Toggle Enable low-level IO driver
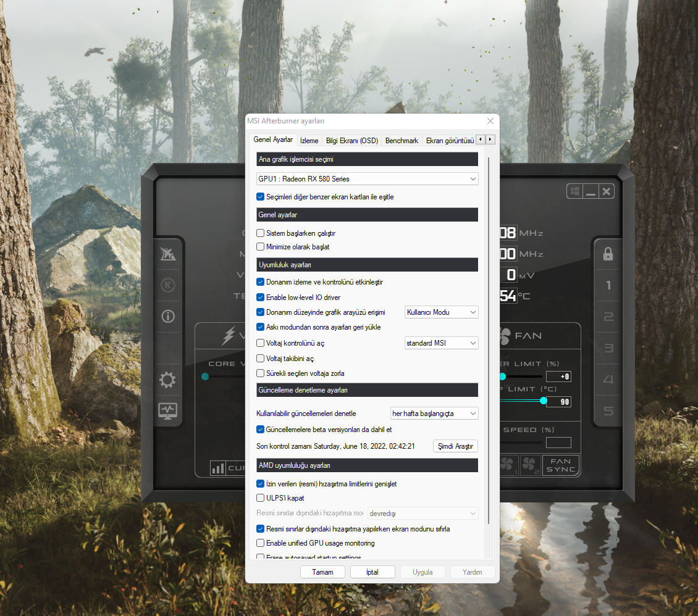The image size is (698, 616). 261,297
